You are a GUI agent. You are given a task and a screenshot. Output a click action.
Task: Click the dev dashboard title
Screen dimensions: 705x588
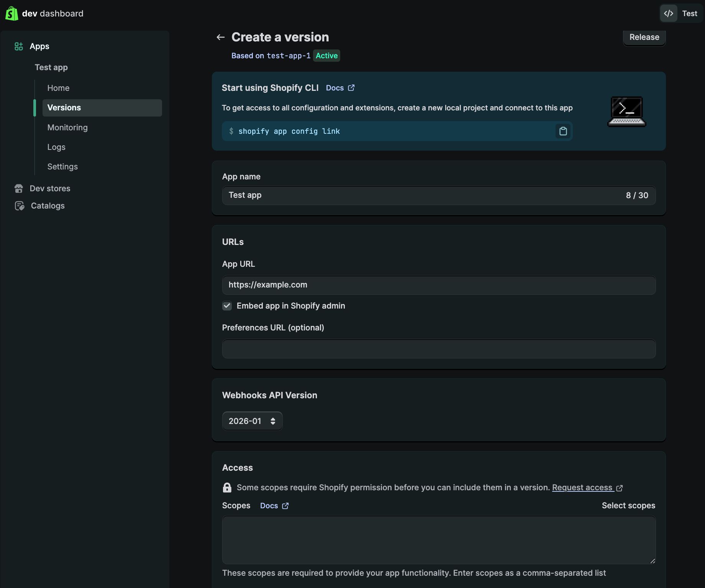pyautogui.click(x=53, y=13)
